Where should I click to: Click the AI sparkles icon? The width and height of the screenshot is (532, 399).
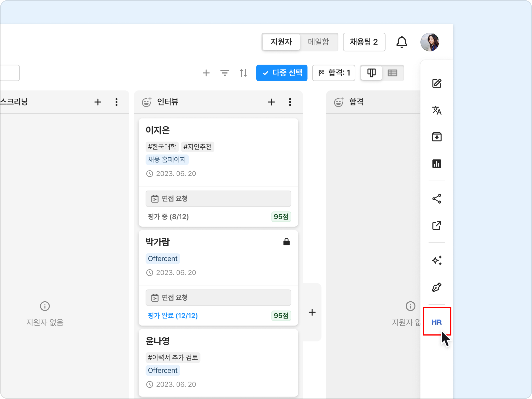[x=436, y=260]
